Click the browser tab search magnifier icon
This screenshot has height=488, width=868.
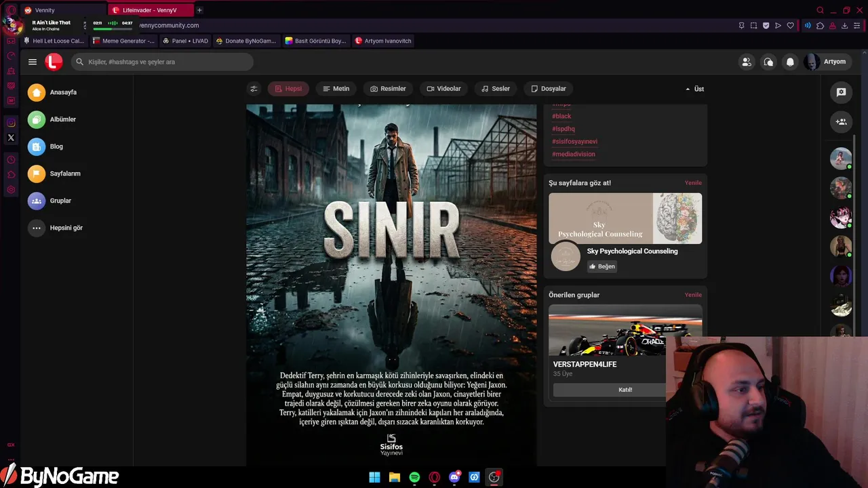pyautogui.click(x=820, y=10)
